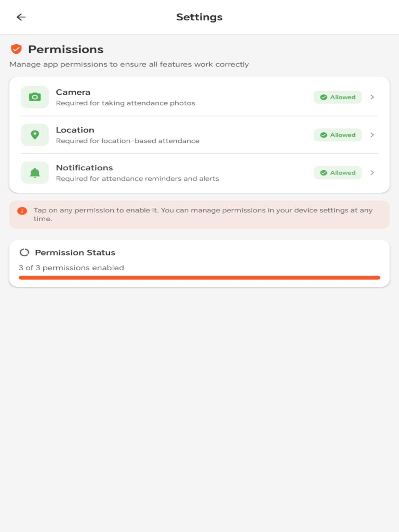Tap the green checkmark in the Camera badge
The width and height of the screenshot is (399, 532).
click(324, 97)
